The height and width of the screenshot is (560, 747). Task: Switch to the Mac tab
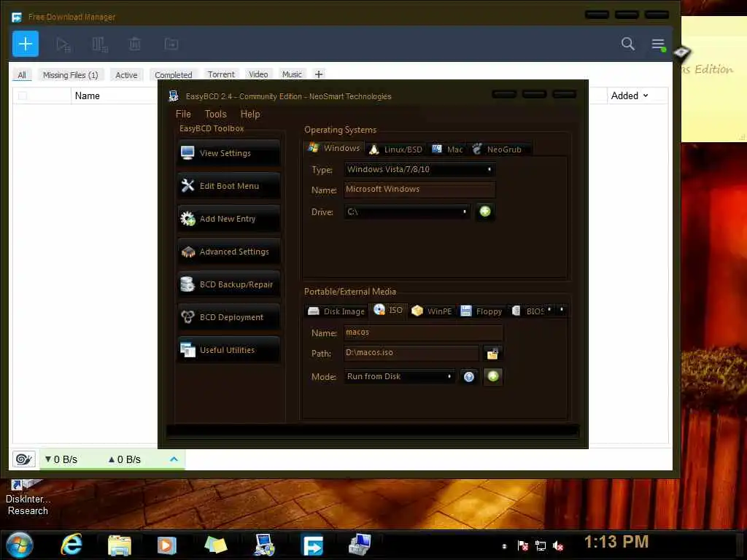click(446, 149)
